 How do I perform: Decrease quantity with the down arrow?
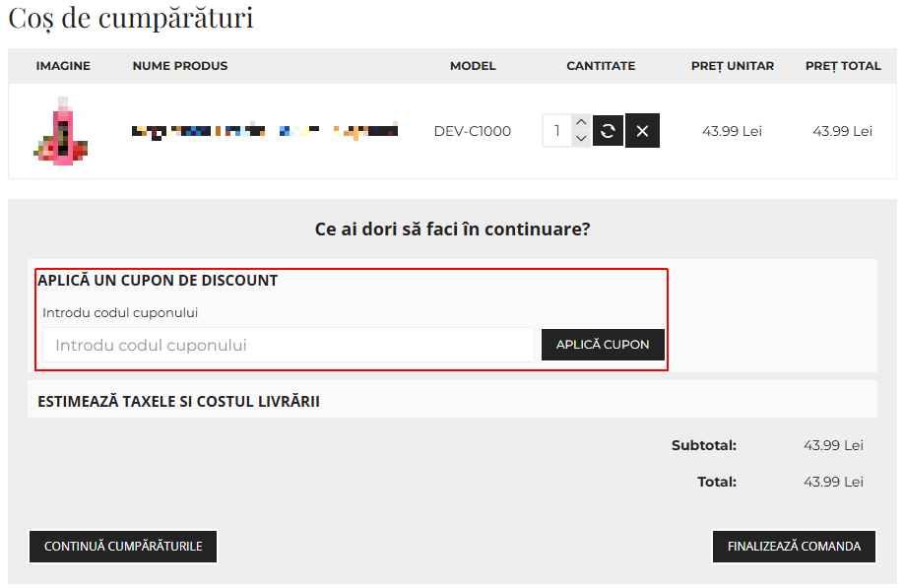tap(581, 138)
